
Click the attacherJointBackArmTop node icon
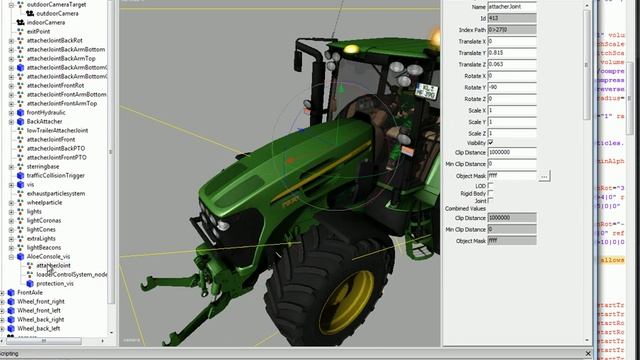tap(20, 58)
